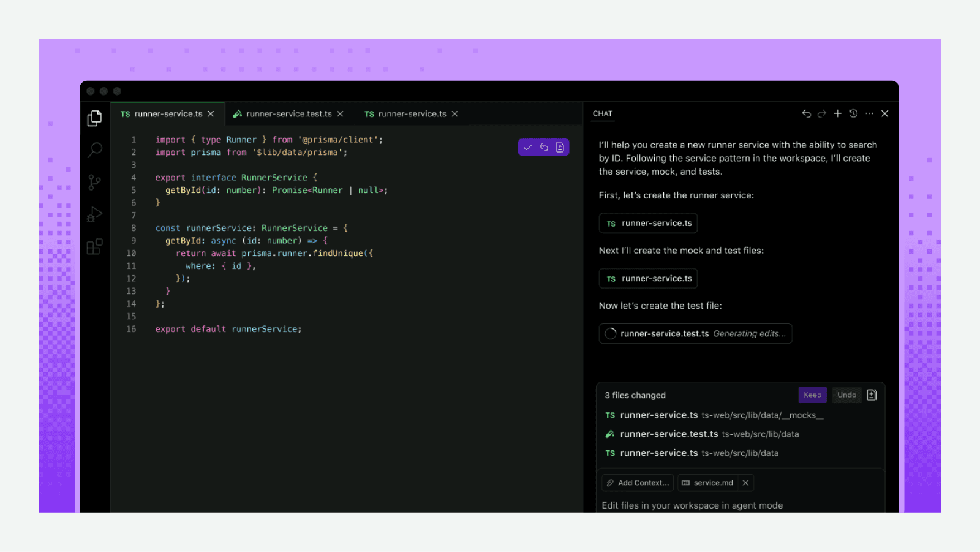Start a new chat with the plus icon
Viewport: 980px width, 552px height.
(837, 113)
